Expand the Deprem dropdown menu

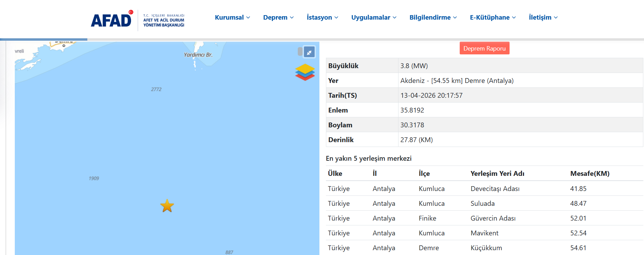point(278,18)
